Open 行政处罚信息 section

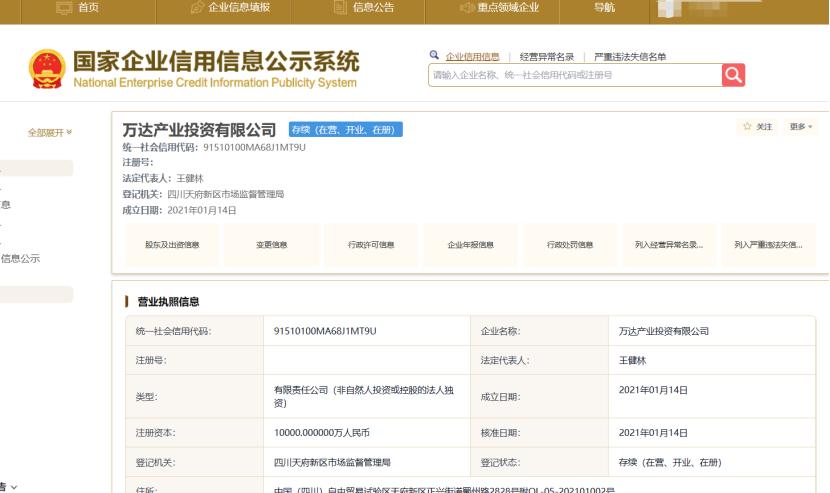pyautogui.click(x=570, y=245)
